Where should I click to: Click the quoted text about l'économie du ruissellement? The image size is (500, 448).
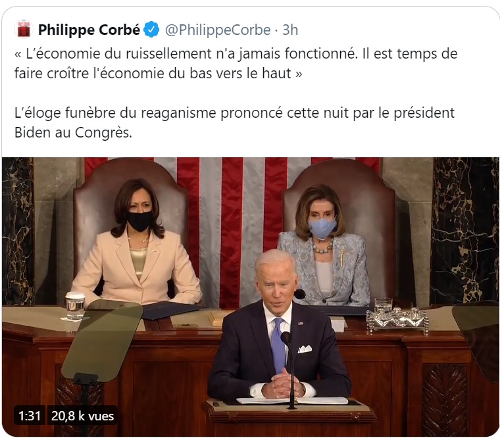click(x=236, y=63)
